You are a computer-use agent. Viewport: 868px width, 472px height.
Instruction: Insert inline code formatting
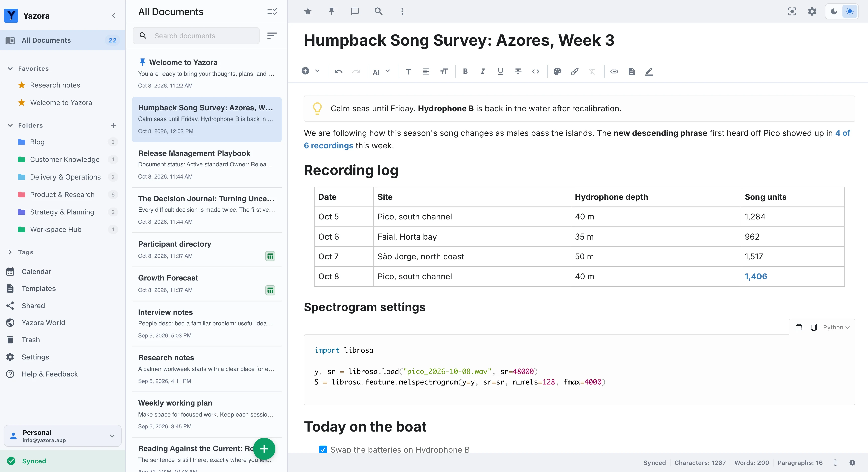click(x=535, y=71)
